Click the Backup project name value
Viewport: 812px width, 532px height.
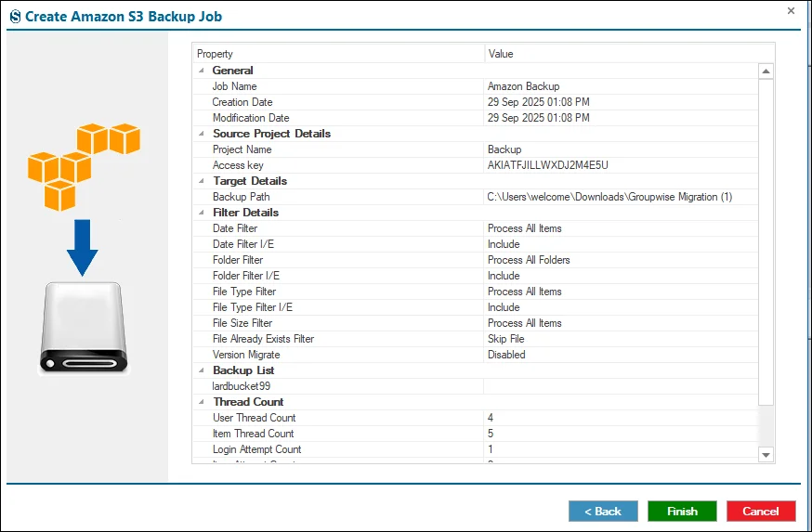[504, 149]
